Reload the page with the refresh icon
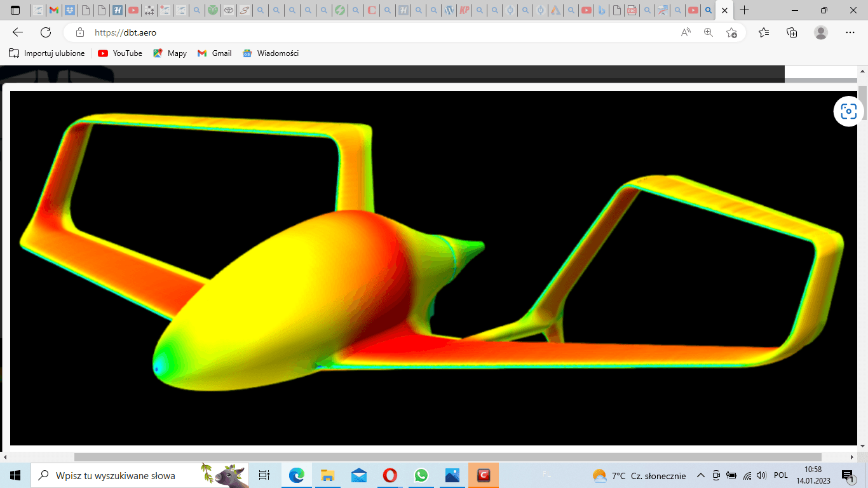868x488 pixels. 46,32
